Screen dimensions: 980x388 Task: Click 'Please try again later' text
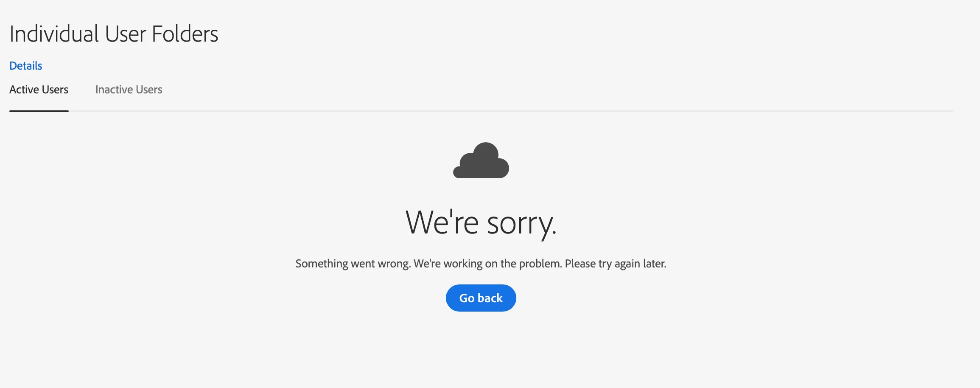pos(616,264)
